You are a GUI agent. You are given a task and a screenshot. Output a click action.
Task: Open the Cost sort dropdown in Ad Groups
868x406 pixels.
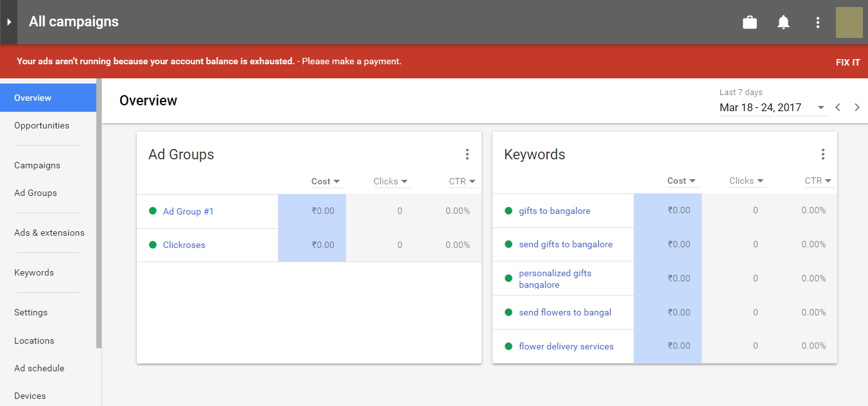[x=325, y=181]
